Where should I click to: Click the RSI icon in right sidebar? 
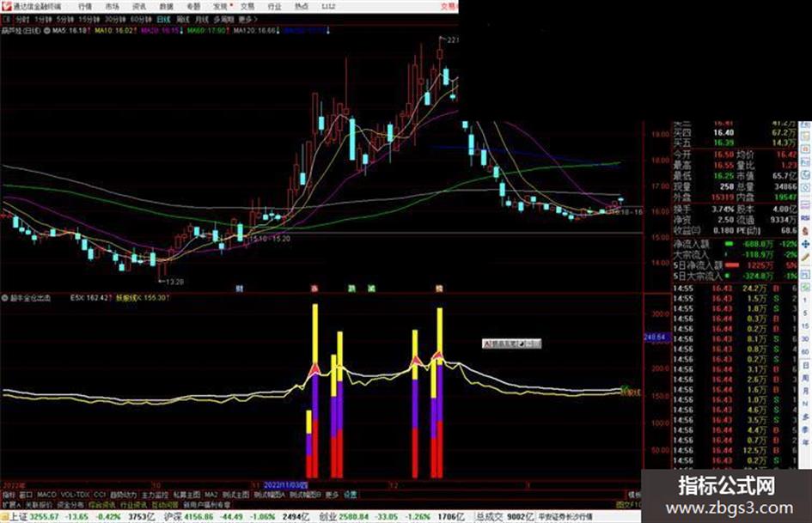(805, 218)
